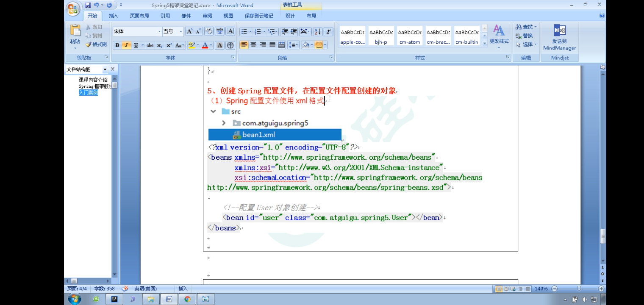Toggle bold formatting
The image size is (644, 305).
click(117, 45)
